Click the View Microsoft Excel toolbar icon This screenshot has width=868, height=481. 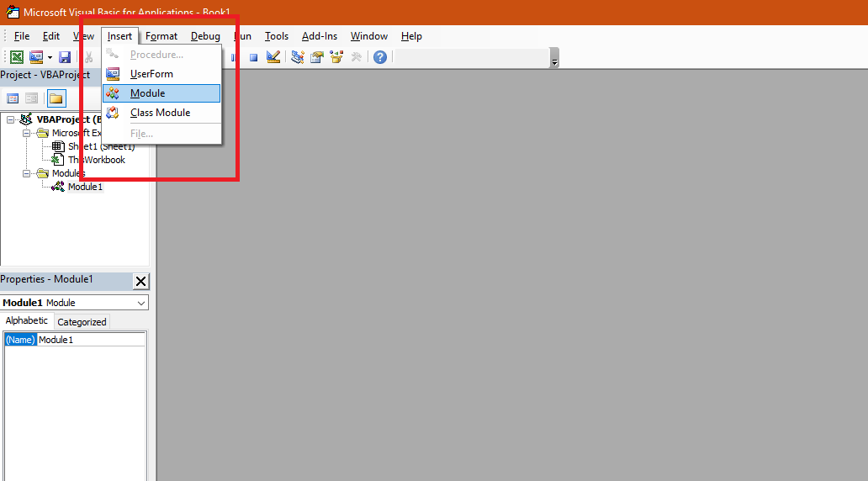17,57
